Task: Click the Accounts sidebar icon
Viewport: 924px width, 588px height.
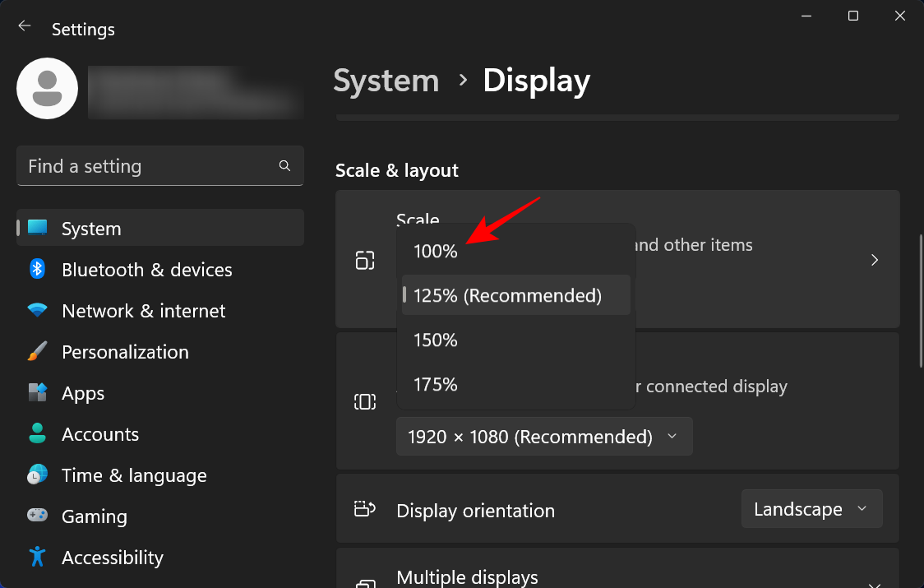Action: 37,434
